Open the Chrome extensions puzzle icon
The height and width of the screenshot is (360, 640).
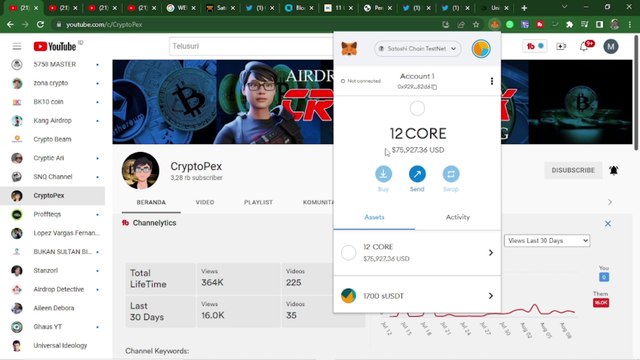(569, 24)
